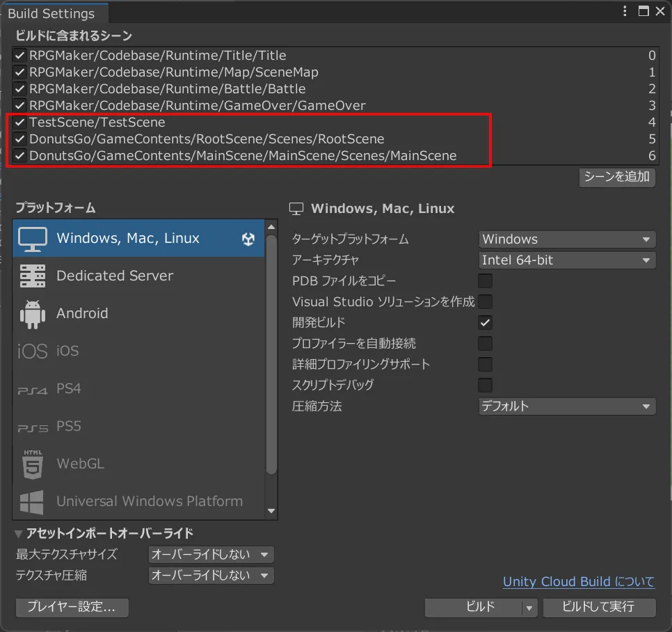Click the Windows, Mac, Linux monitor icon
The image size is (672, 632).
33,239
